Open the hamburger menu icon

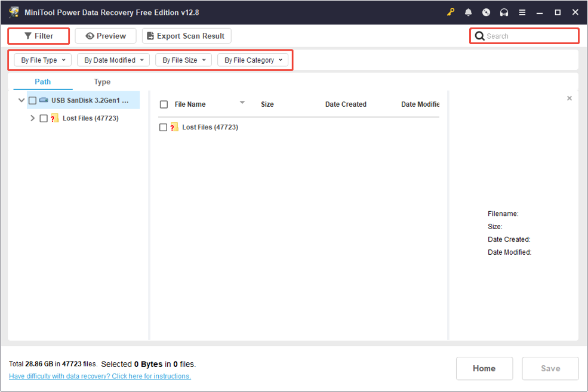coord(522,12)
